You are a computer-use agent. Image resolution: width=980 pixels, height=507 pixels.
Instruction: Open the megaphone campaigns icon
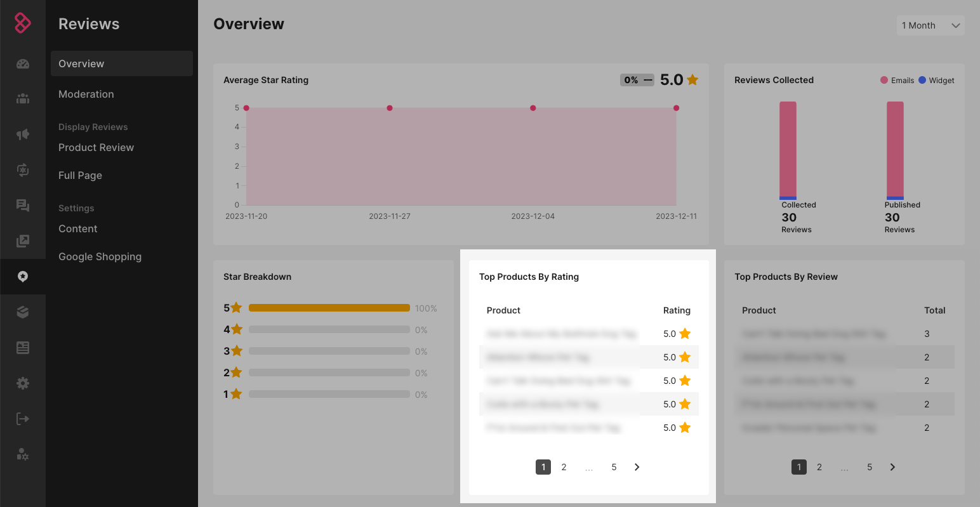pyautogui.click(x=23, y=135)
